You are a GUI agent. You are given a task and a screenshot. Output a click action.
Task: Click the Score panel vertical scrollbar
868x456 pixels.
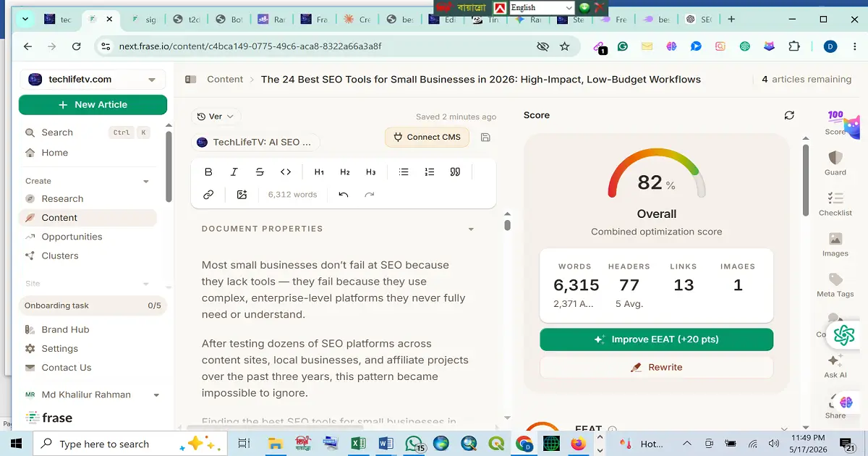(805, 180)
